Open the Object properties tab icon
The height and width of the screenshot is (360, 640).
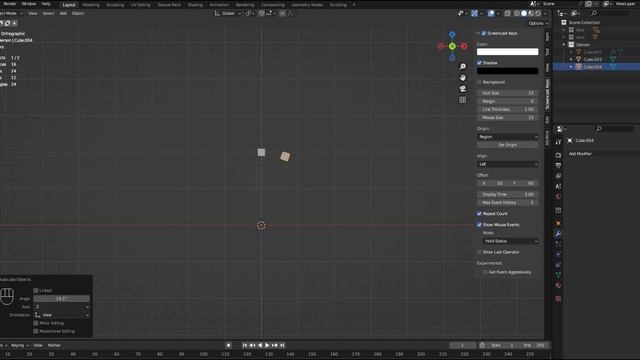[x=558, y=223]
